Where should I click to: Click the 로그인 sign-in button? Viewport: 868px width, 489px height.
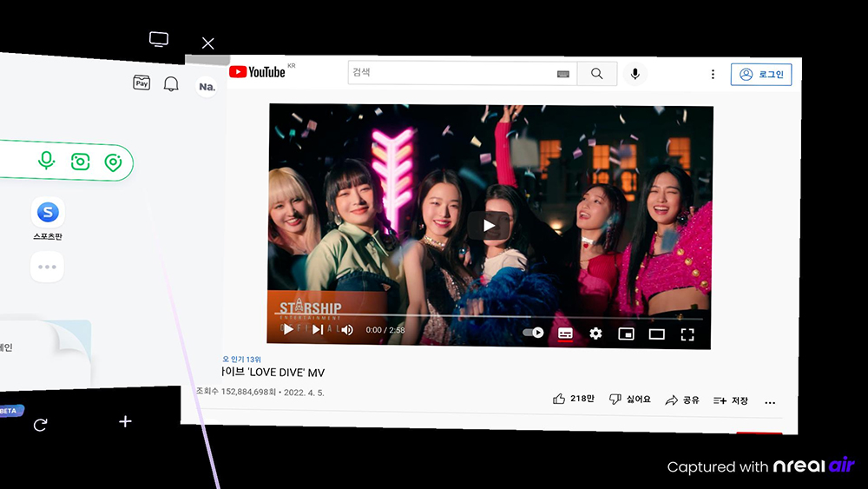click(x=761, y=74)
